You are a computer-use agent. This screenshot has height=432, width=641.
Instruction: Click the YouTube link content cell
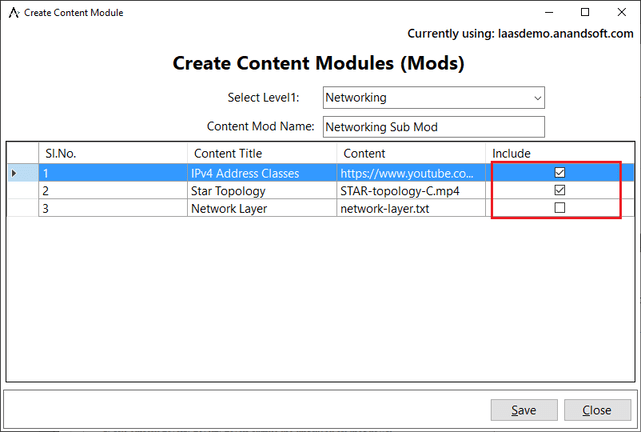[x=411, y=172]
